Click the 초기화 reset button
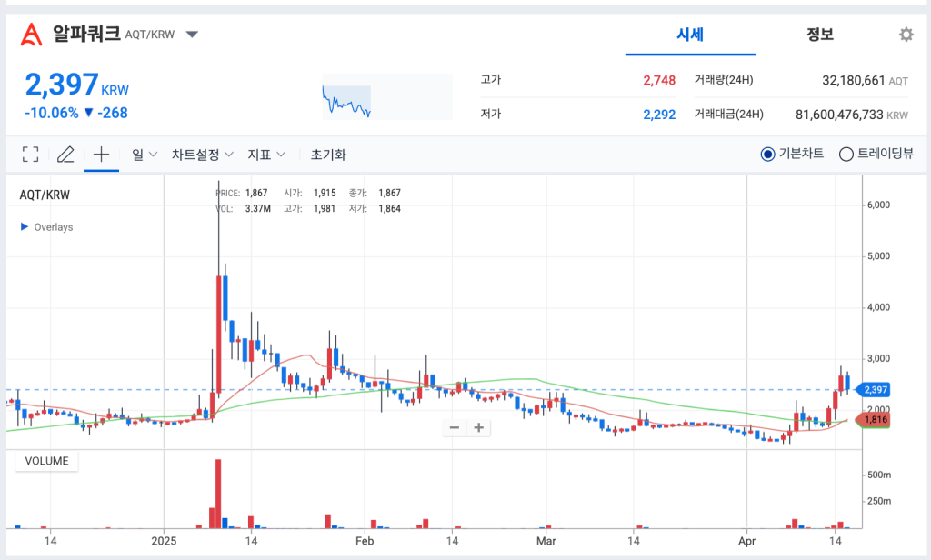The width and height of the screenshot is (931, 560). (x=328, y=155)
